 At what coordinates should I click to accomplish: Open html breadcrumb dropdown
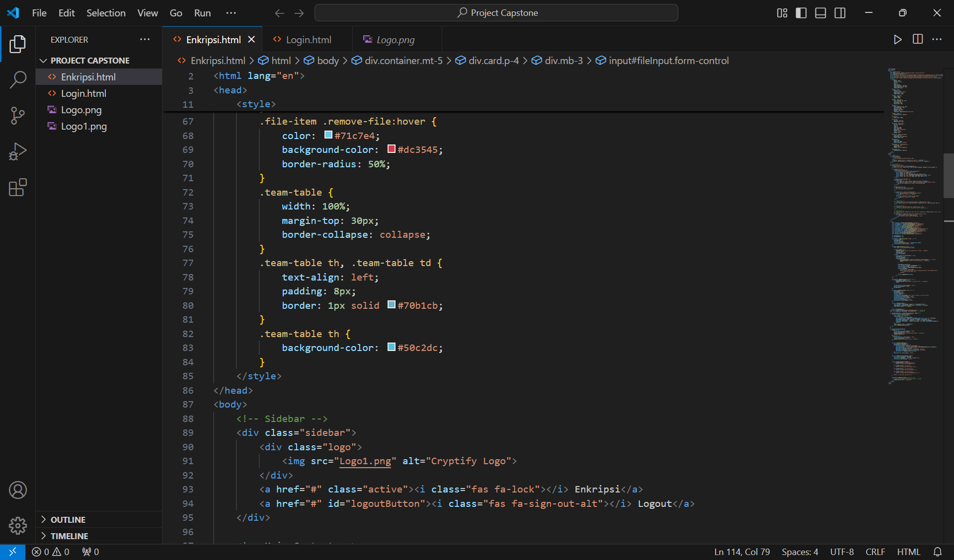click(x=275, y=61)
